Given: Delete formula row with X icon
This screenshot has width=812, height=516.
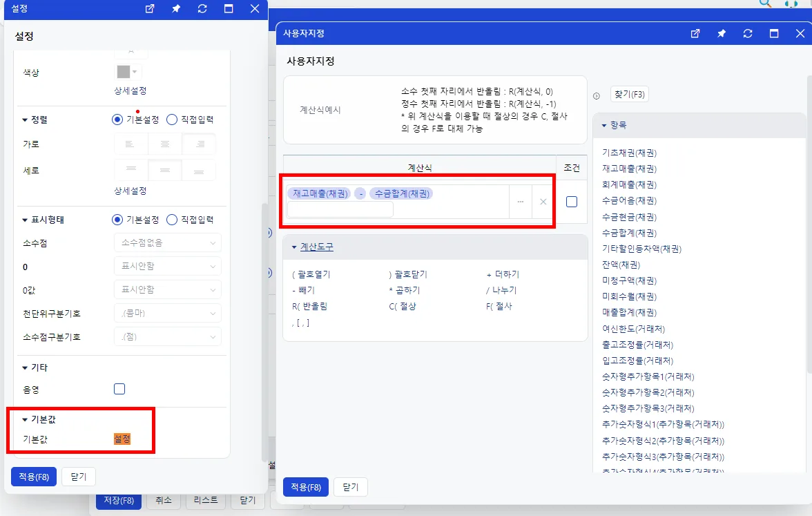Looking at the screenshot, I should tap(543, 202).
